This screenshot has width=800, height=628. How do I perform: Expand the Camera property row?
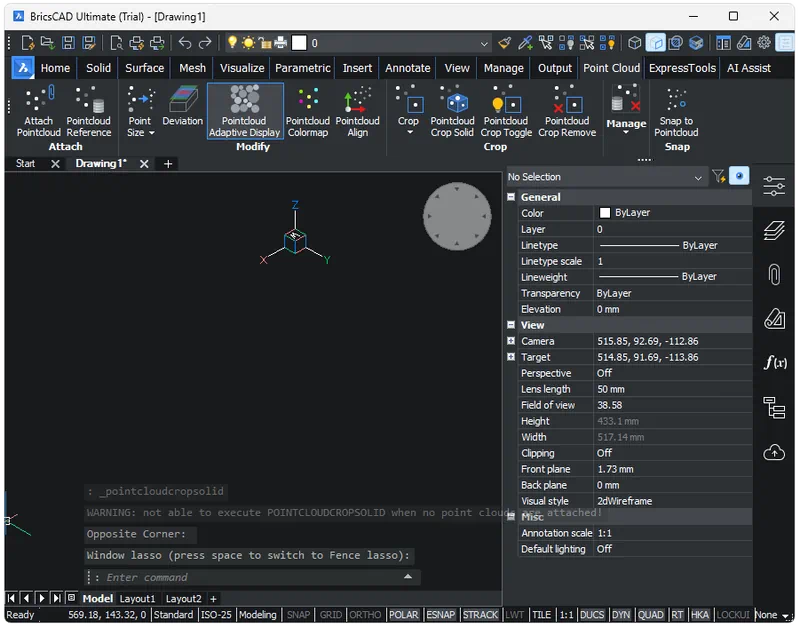click(511, 341)
